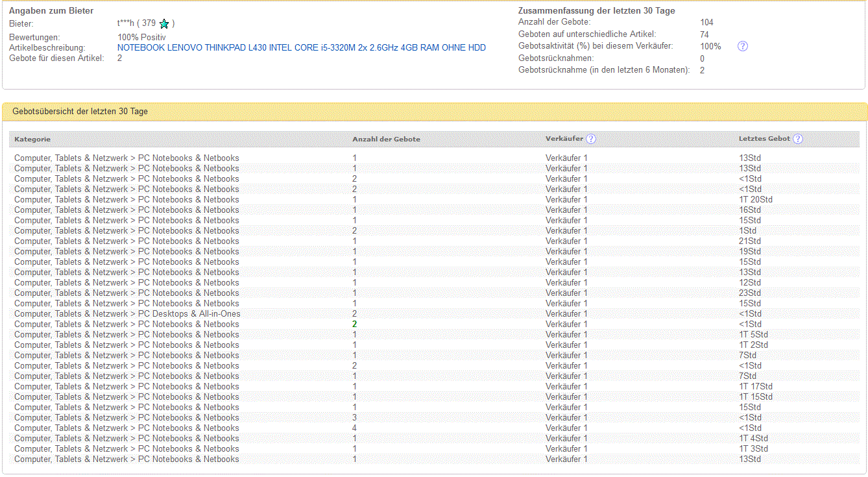The height and width of the screenshot is (477, 868).
Task: Open the Lenovo ThinkPad L430 item link
Action: (x=301, y=47)
